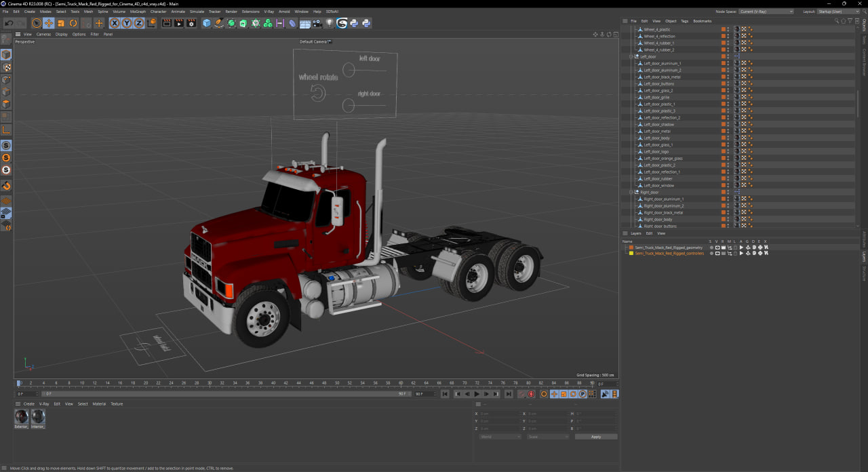Open Node Space dropdown Current (V-Ray)

coord(766,12)
